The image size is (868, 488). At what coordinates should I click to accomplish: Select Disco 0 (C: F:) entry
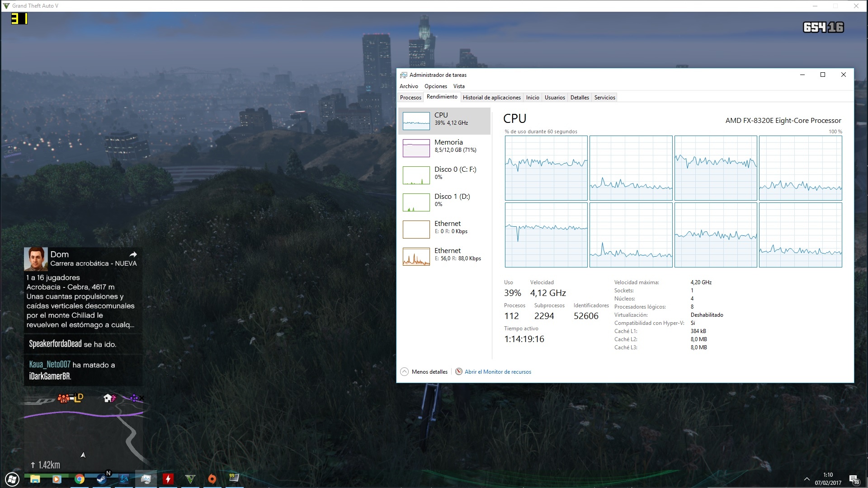444,175
